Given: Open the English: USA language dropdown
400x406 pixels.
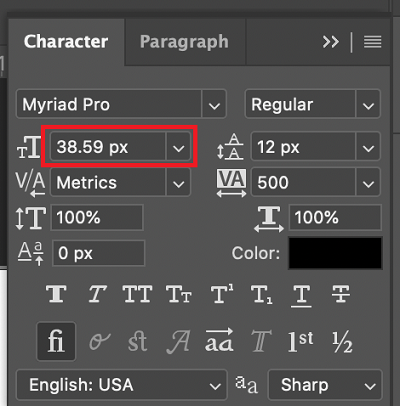Looking at the screenshot, I should click(122, 385).
